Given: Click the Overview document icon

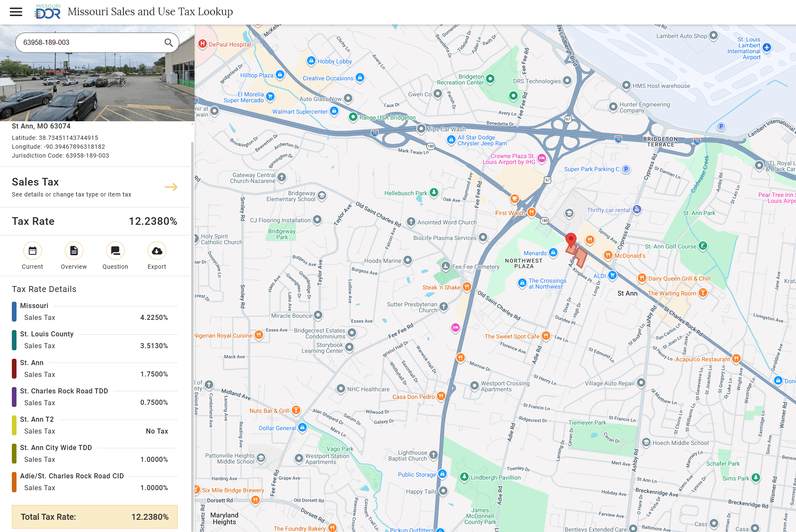Looking at the screenshot, I should 74,251.
